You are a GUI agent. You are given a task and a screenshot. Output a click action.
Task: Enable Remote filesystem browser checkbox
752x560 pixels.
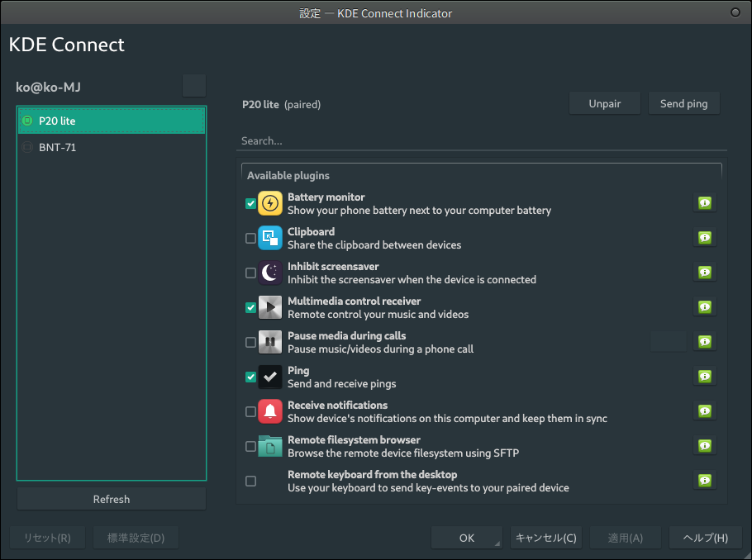click(x=250, y=446)
